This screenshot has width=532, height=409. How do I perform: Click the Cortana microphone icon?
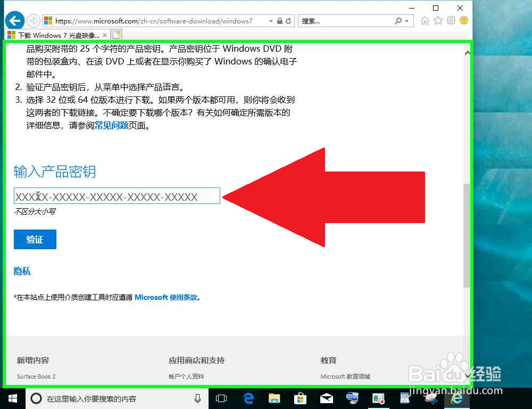point(197,398)
